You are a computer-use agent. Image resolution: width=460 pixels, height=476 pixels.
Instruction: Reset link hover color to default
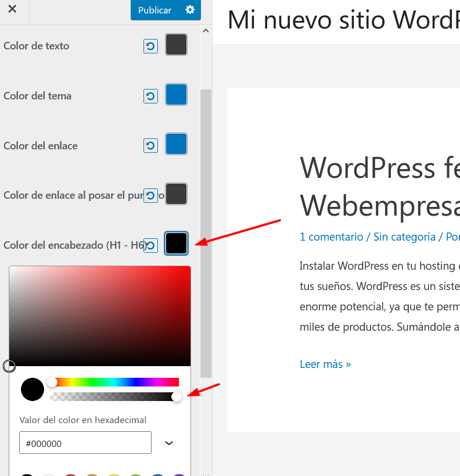(150, 195)
